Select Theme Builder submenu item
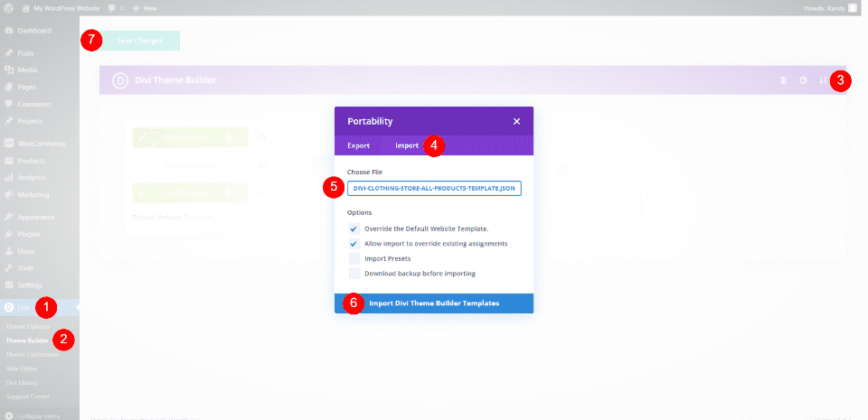Image resolution: width=868 pixels, height=420 pixels. click(x=27, y=341)
